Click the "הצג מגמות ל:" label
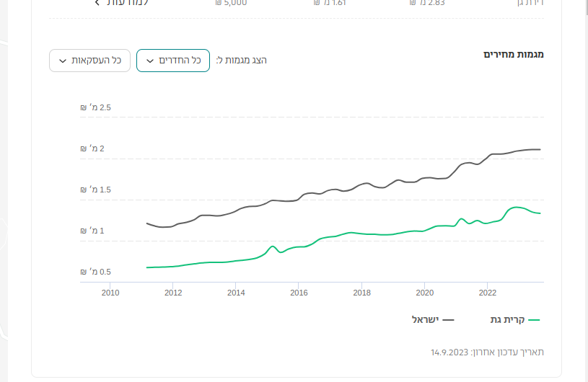This screenshot has width=588, height=382. (241, 61)
